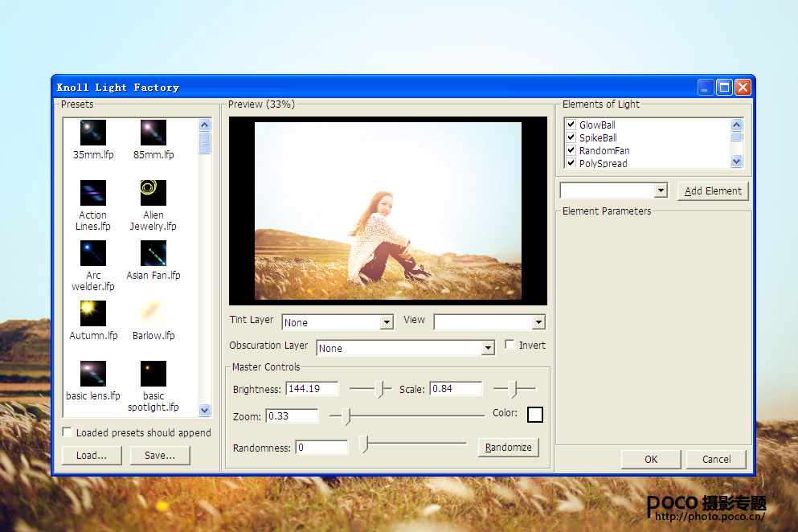Select the 85mm.lfp preset icon
The image size is (798, 532).
coord(153,133)
